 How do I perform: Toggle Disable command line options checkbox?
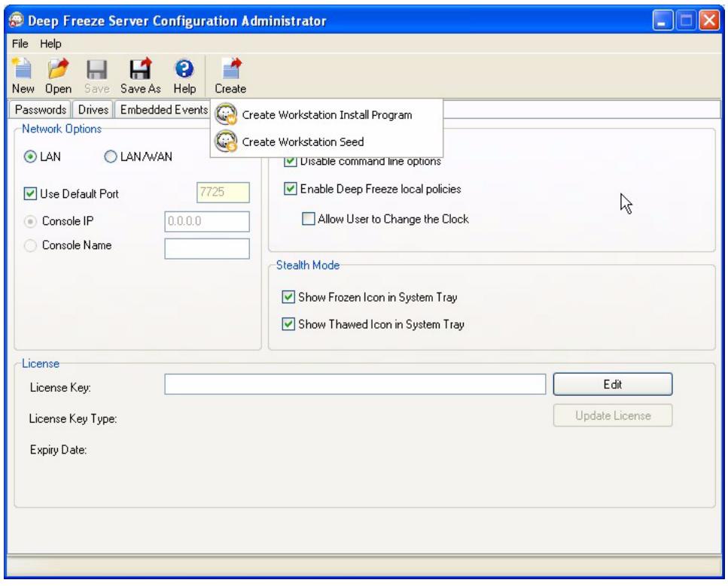(290, 162)
